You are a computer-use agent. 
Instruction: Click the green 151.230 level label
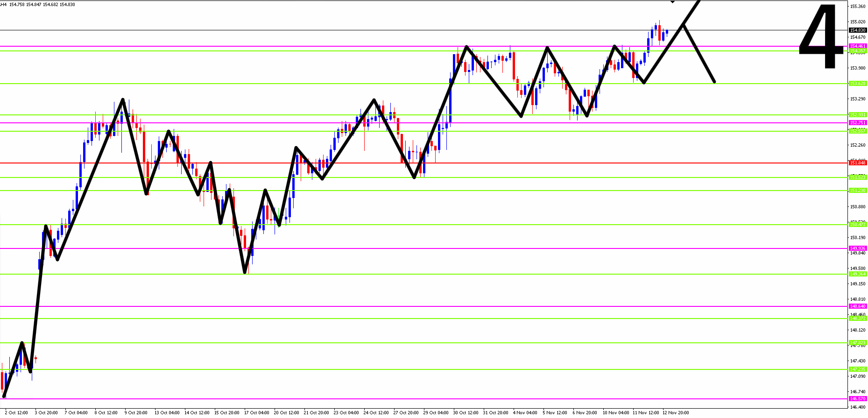(x=858, y=191)
